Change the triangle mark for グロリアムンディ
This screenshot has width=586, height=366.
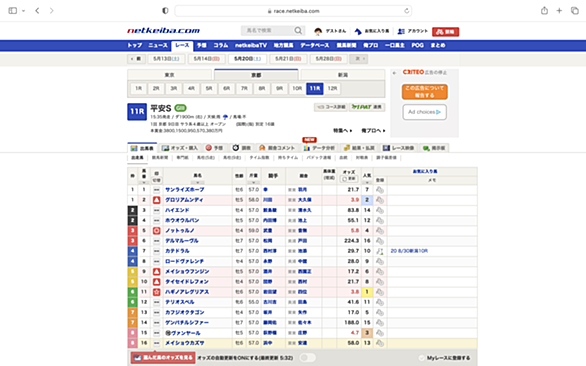[157, 200]
